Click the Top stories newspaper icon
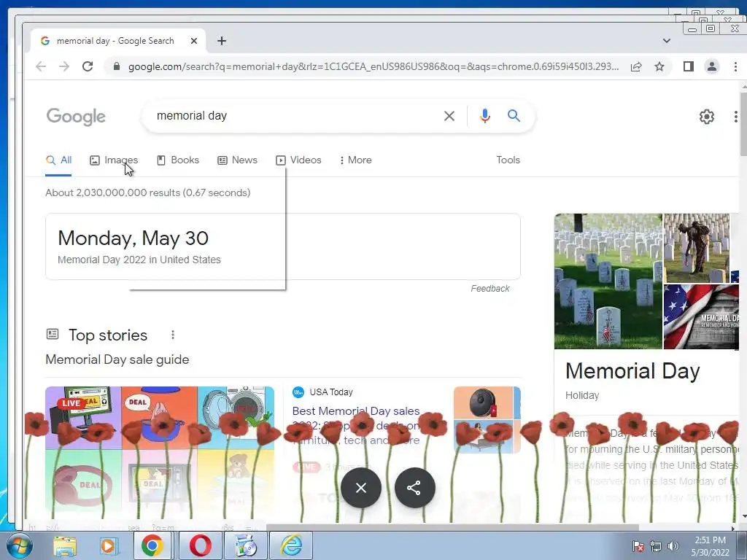This screenshot has height=560, width=747. [53, 334]
